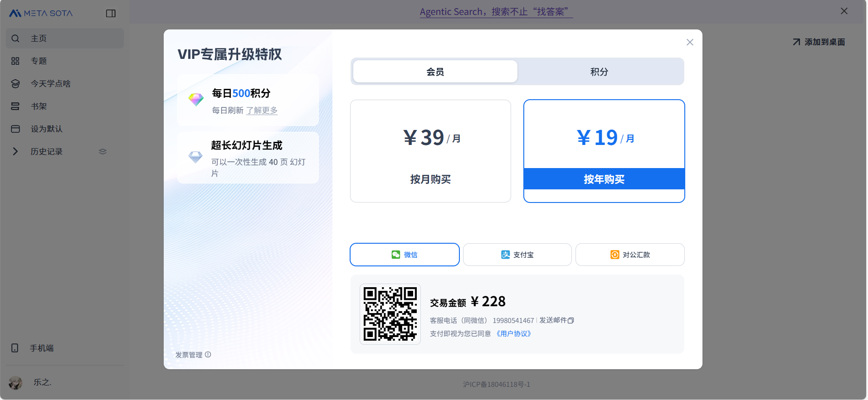
Task: Click the graduation cap icon beside 今天学点啥
Action: coord(15,84)
